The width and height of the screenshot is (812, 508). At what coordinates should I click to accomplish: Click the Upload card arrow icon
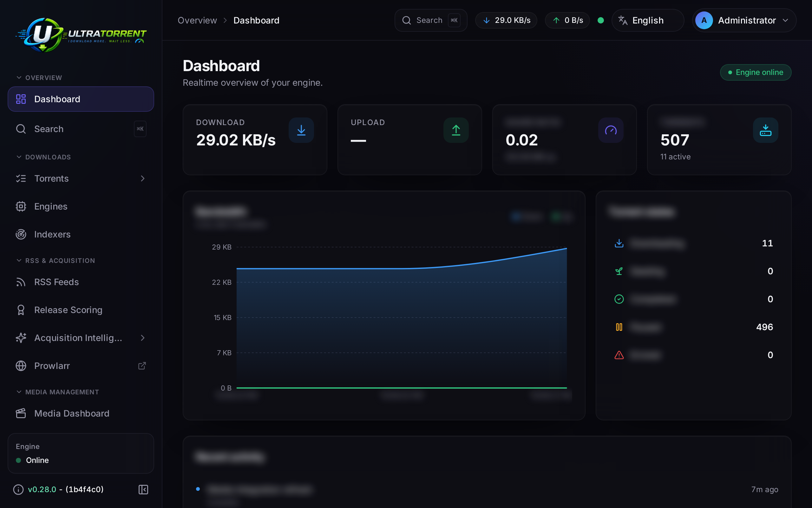pyautogui.click(x=456, y=130)
